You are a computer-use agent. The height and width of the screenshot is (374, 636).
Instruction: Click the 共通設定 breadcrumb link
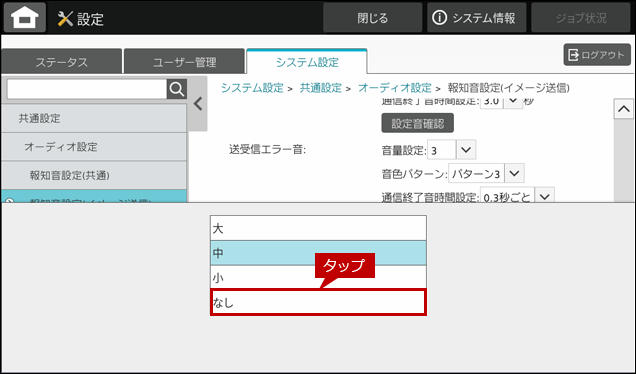[320, 88]
